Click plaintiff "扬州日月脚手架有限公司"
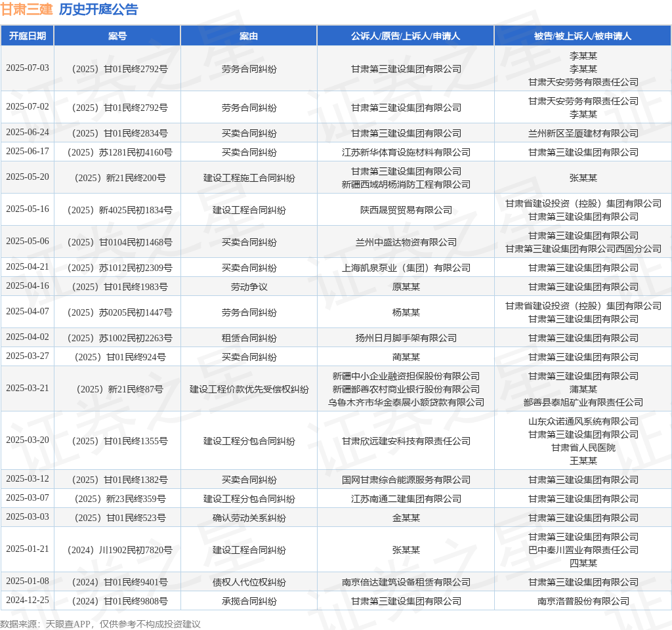The width and height of the screenshot is (672, 630). 406,338
